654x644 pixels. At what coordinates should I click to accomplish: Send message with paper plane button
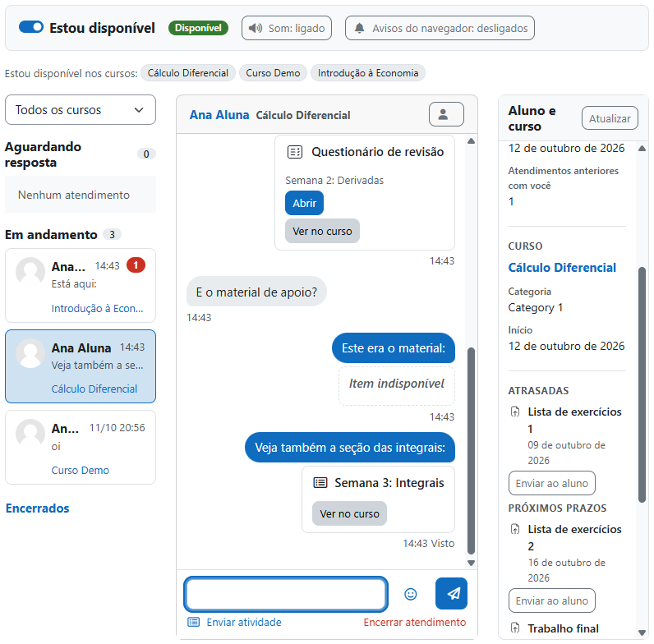point(451,594)
